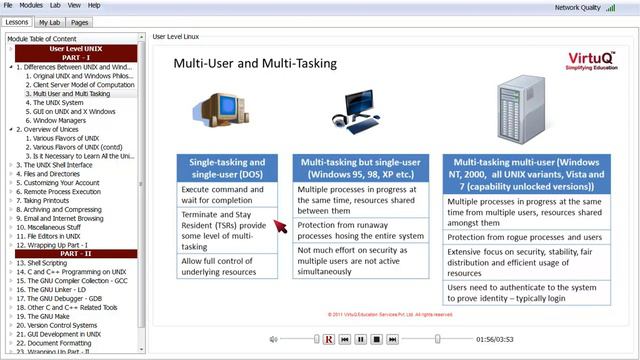Open '6. Window Managers' lesson
Image resolution: width=640 pixels, height=360 pixels.
(56, 120)
